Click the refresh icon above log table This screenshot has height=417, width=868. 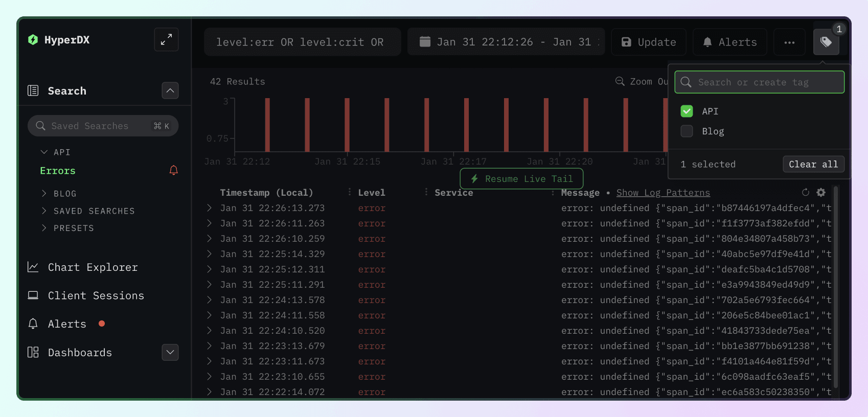[x=806, y=193]
